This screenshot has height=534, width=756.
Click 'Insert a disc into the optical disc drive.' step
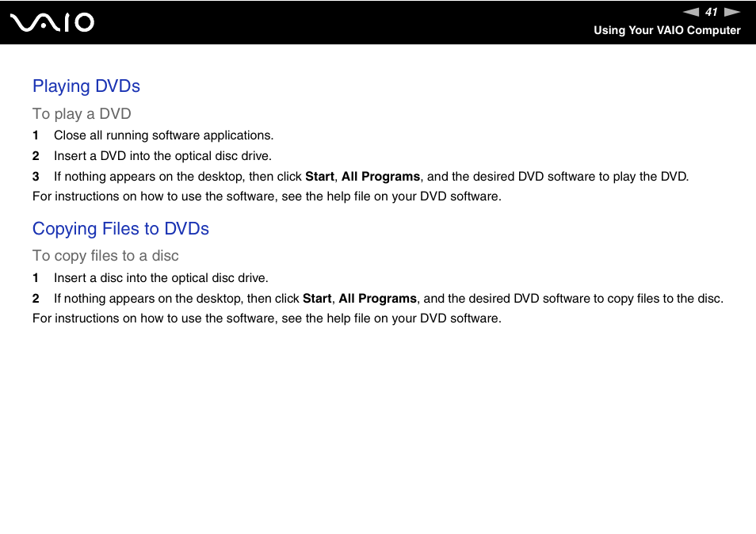pos(161,278)
